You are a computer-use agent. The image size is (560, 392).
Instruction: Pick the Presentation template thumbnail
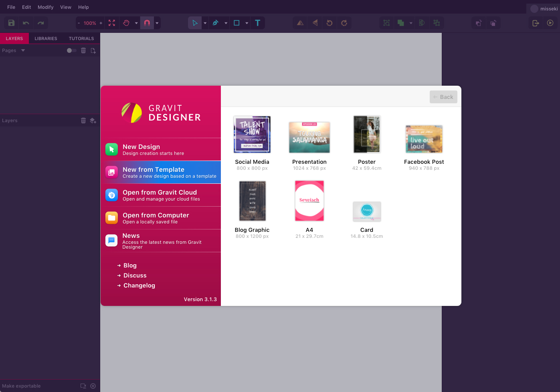point(309,137)
